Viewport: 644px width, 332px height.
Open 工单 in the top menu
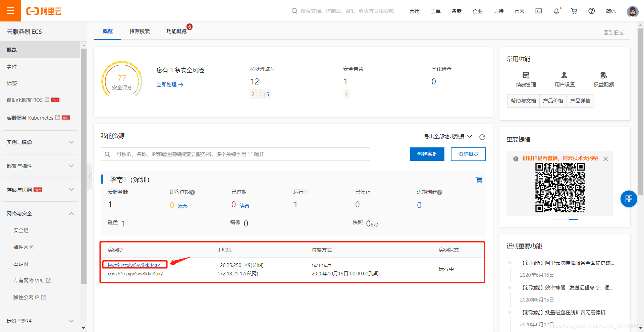tap(436, 11)
